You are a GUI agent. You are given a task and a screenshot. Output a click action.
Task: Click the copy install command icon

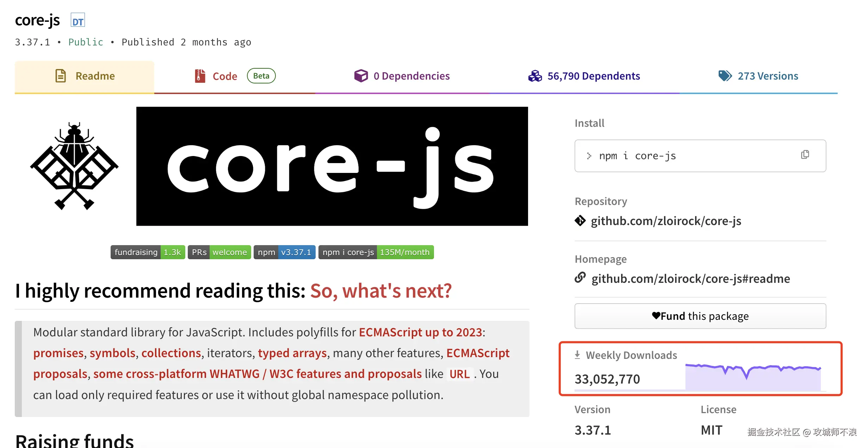(805, 155)
